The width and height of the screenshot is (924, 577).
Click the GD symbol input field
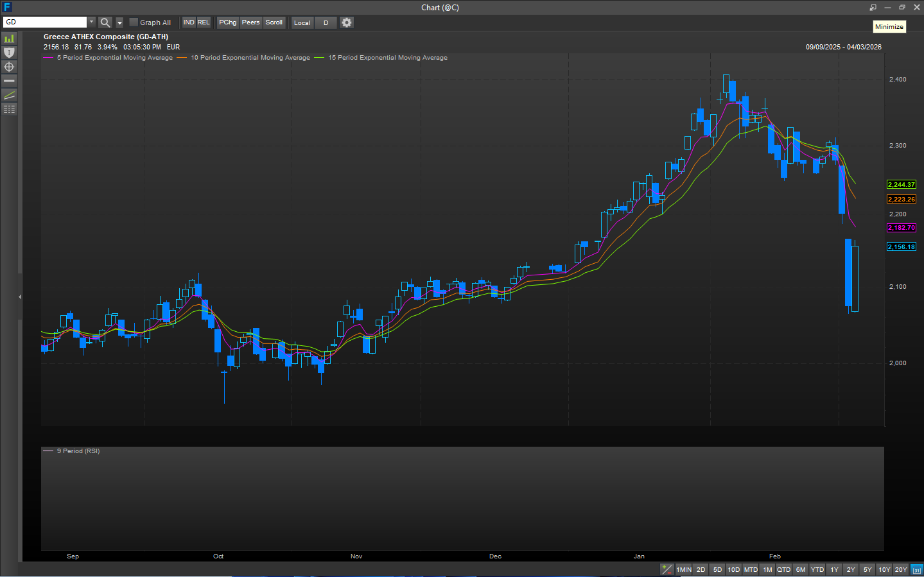click(45, 22)
